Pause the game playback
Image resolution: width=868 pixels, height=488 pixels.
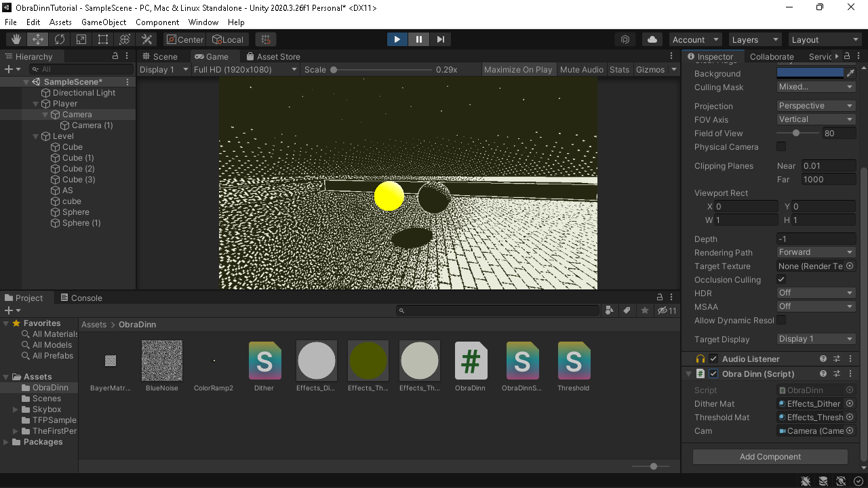tap(419, 39)
